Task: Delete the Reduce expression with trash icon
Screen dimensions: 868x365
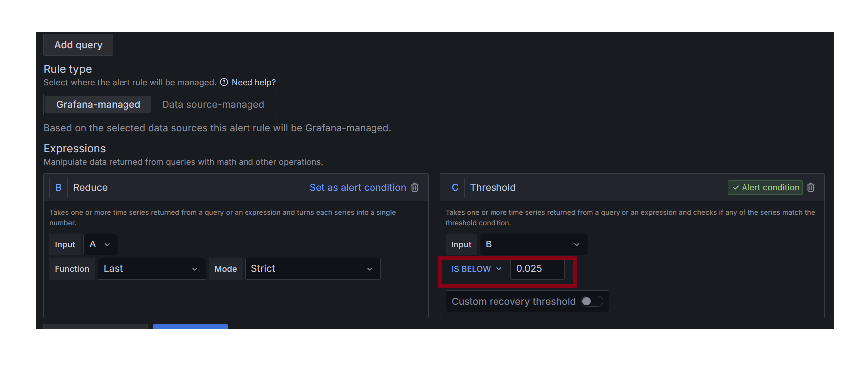Action: click(x=415, y=187)
